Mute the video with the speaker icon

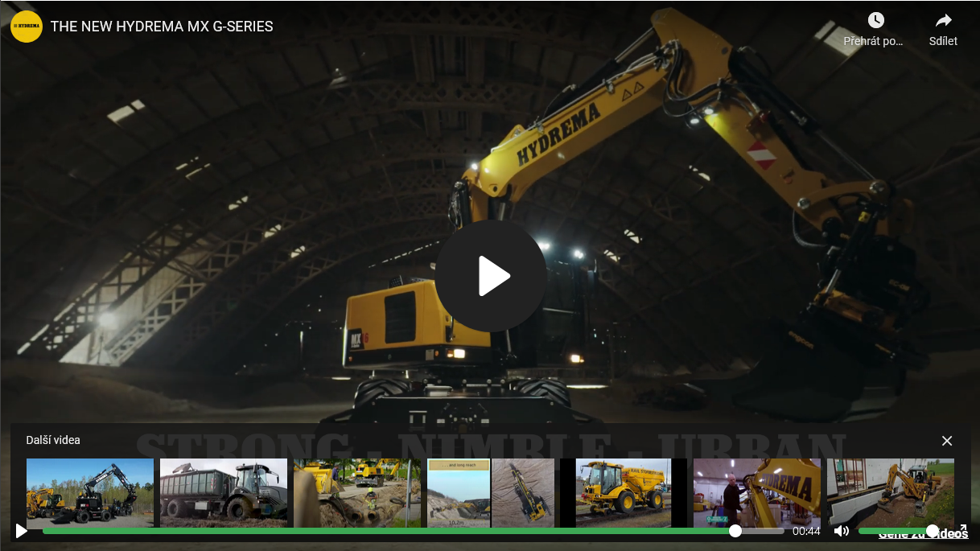click(x=842, y=531)
